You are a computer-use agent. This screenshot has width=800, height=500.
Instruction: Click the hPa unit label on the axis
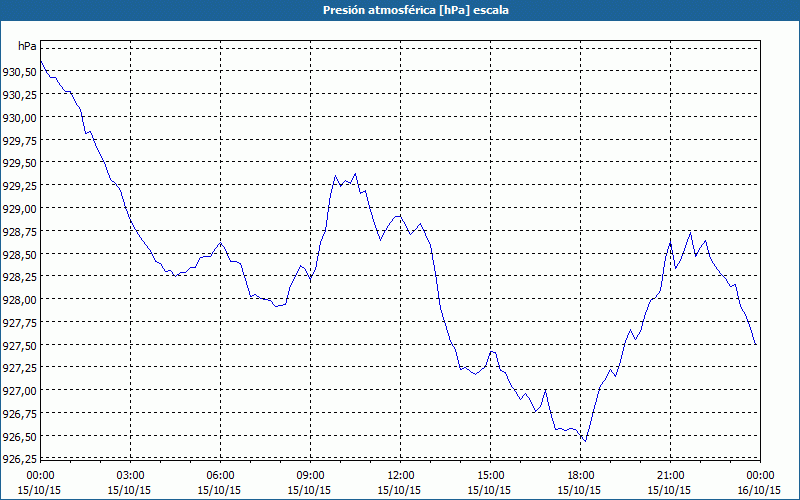click(x=27, y=46)
